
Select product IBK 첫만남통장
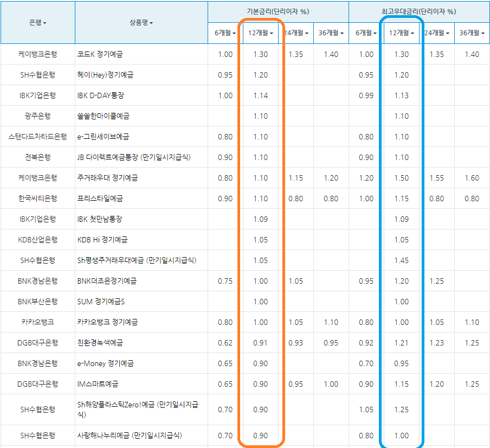pos(100,219)
